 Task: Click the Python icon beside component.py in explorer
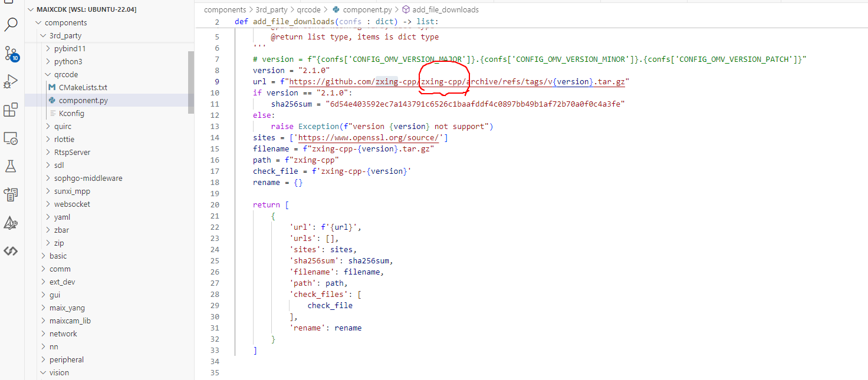point(52,100)
